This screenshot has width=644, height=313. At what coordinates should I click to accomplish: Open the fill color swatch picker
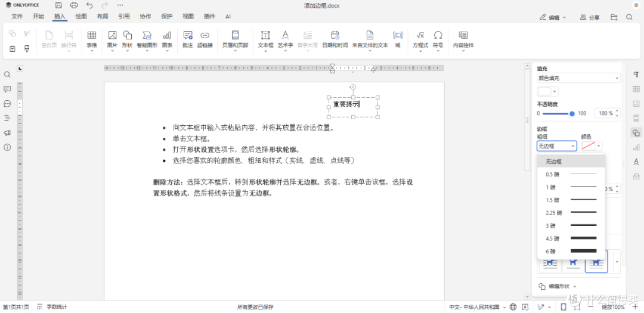click(547, 91)
